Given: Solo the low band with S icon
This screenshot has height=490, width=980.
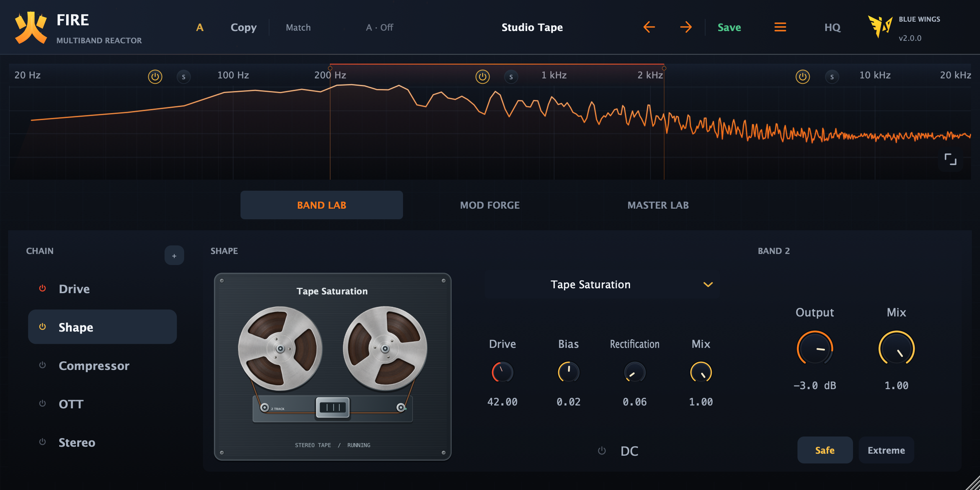Looking at the screenshot, I should [x=184, y=77].
